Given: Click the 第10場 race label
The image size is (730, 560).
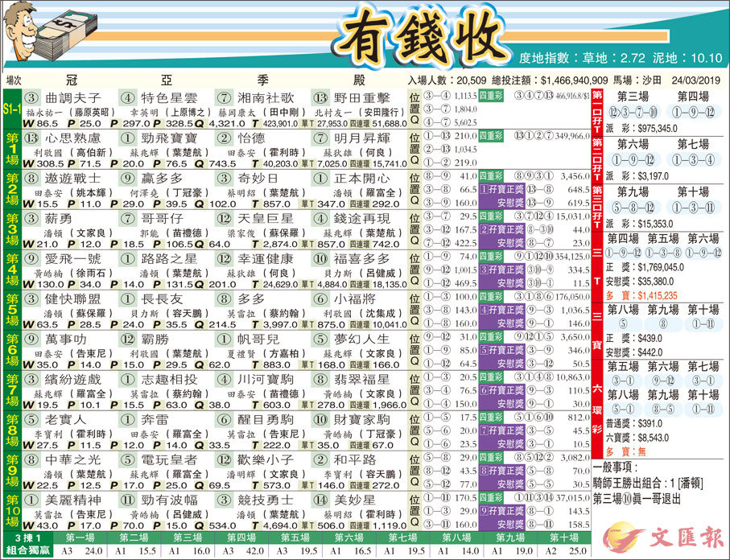Looking at the screenshot, I should (11, 510).
